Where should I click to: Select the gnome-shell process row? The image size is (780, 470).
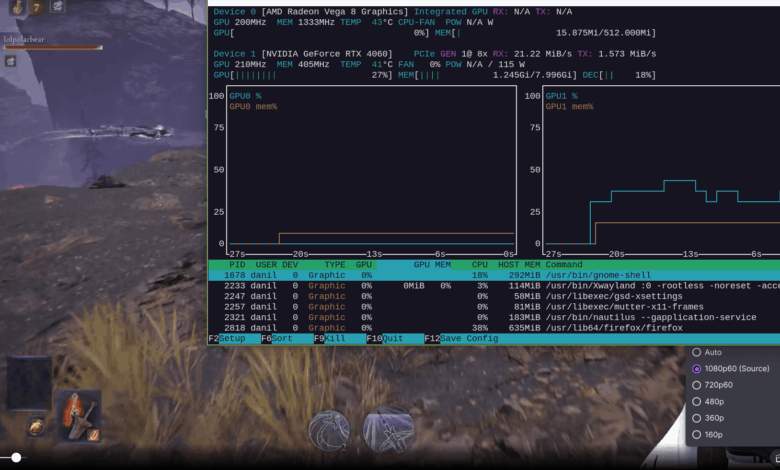pos(494,275)
